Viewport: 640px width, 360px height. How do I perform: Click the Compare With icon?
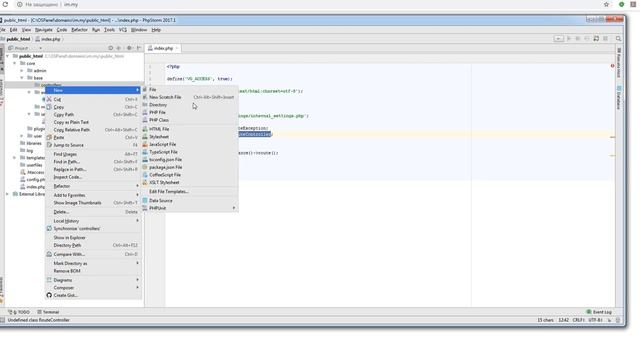[x=49, y=254]
